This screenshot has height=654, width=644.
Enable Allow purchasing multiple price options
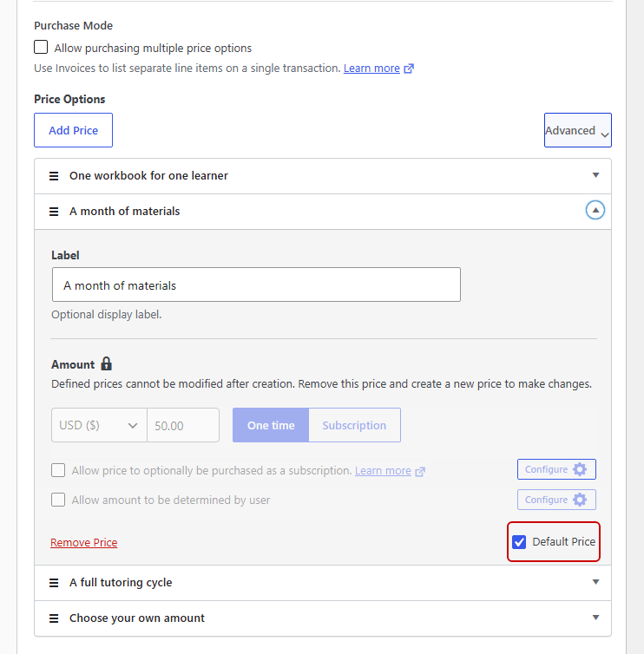point(41,47)
